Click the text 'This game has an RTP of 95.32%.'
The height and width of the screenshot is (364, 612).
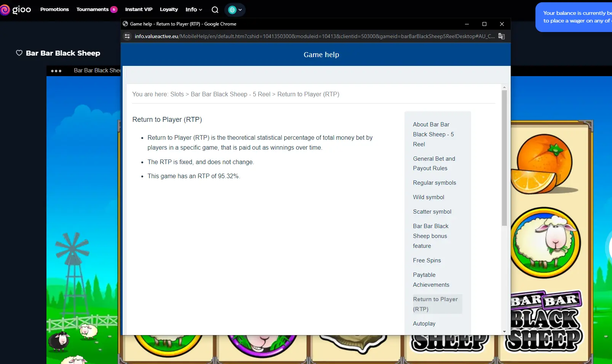click(194, 176)
